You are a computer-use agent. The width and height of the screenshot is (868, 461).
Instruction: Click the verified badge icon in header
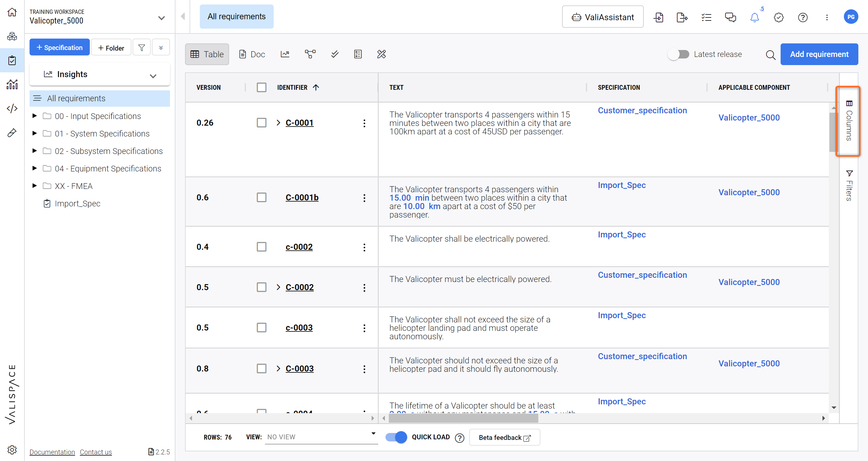pyautogui.click(x=779, y=17)
